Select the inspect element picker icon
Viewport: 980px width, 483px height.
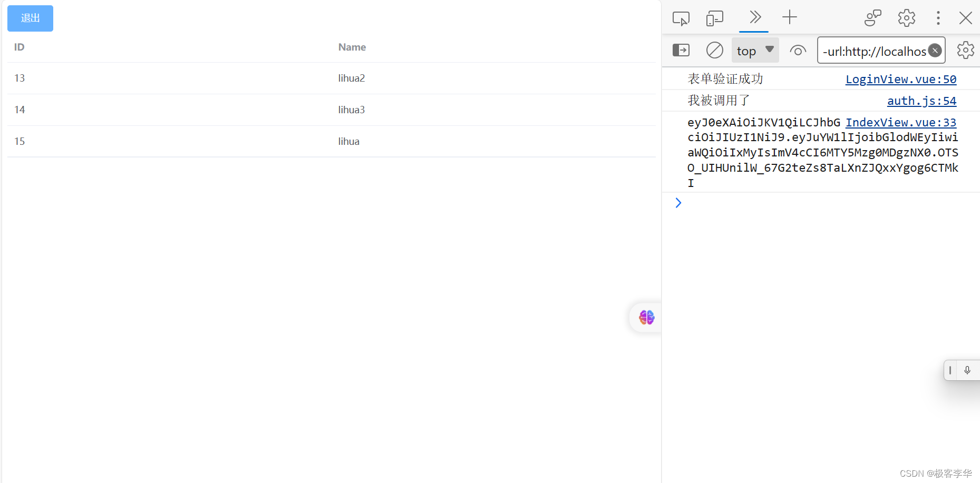point(681,18)
